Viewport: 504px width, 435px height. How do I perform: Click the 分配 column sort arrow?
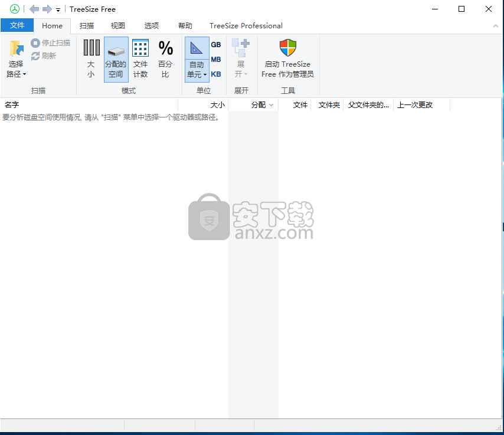[271, 105]
